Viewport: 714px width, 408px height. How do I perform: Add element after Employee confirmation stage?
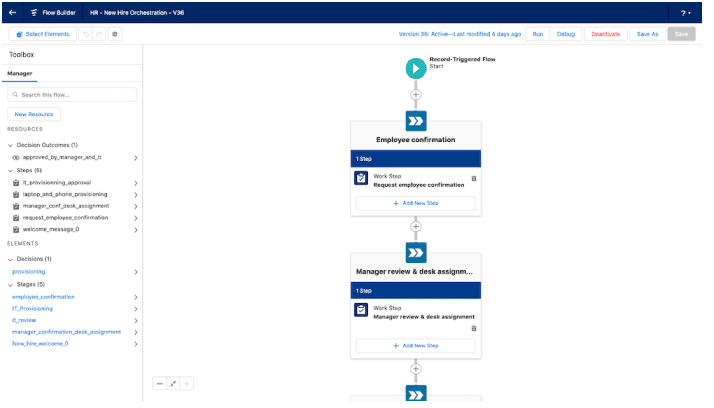[416, 226]
